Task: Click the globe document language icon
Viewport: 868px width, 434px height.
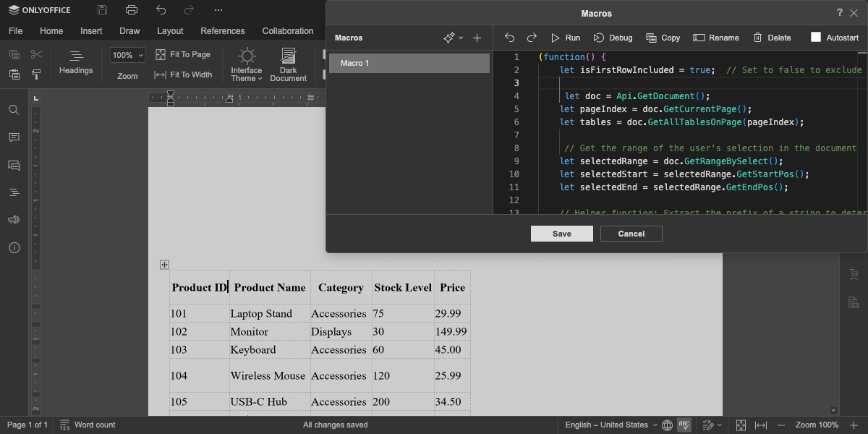Action: point(668,425)
